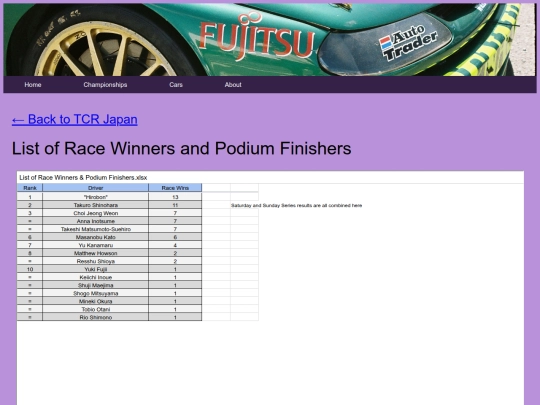The width and height of the screenshot is (540, 405).
Task: Click the Rio Shimono driver cell
Action: (x=96, y=317)
